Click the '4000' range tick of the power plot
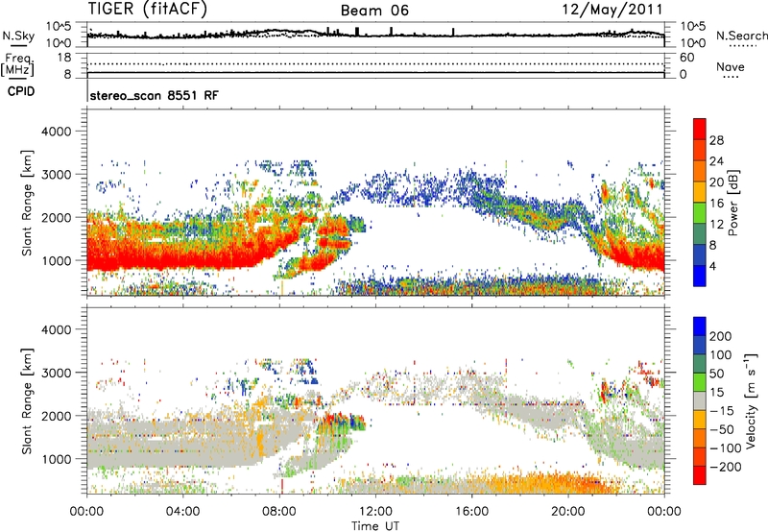Viewport: 768px width, 532px height. [57, 132]
